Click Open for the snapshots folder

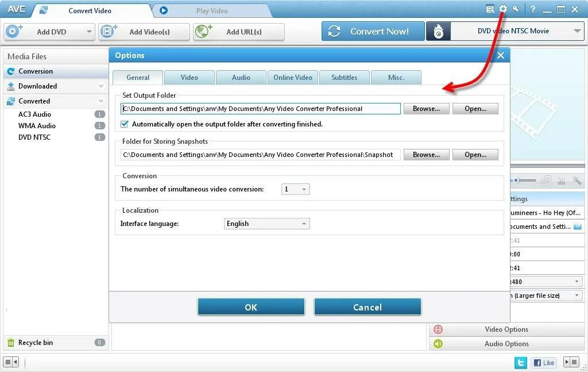click(x=475, y=155)
